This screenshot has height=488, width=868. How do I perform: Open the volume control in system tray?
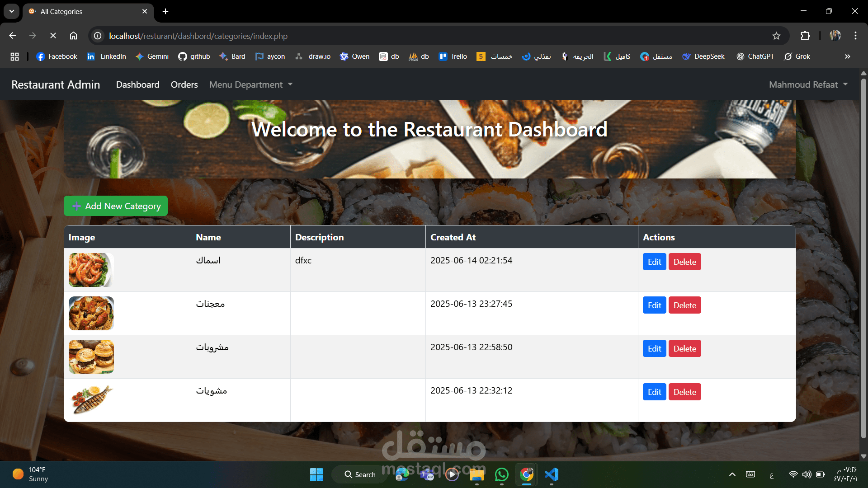click(807, 474)
